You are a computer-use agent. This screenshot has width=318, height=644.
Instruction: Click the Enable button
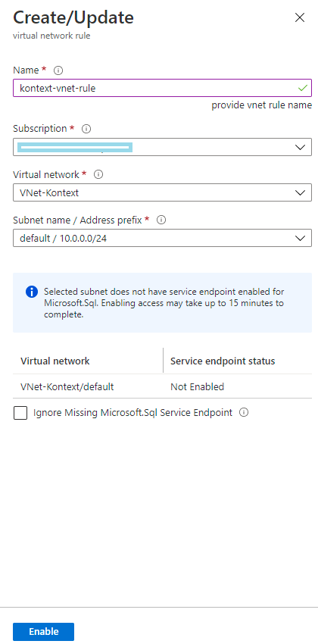43,632
